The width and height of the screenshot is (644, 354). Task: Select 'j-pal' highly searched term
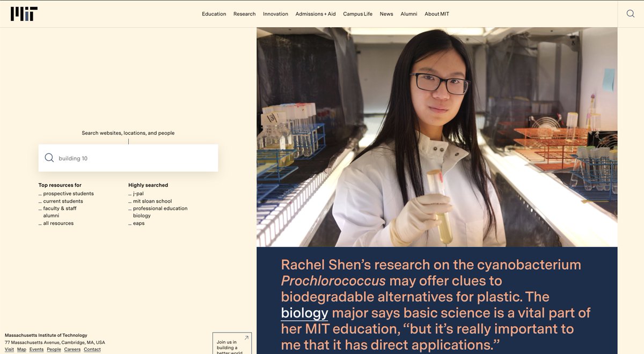(138, 194)
